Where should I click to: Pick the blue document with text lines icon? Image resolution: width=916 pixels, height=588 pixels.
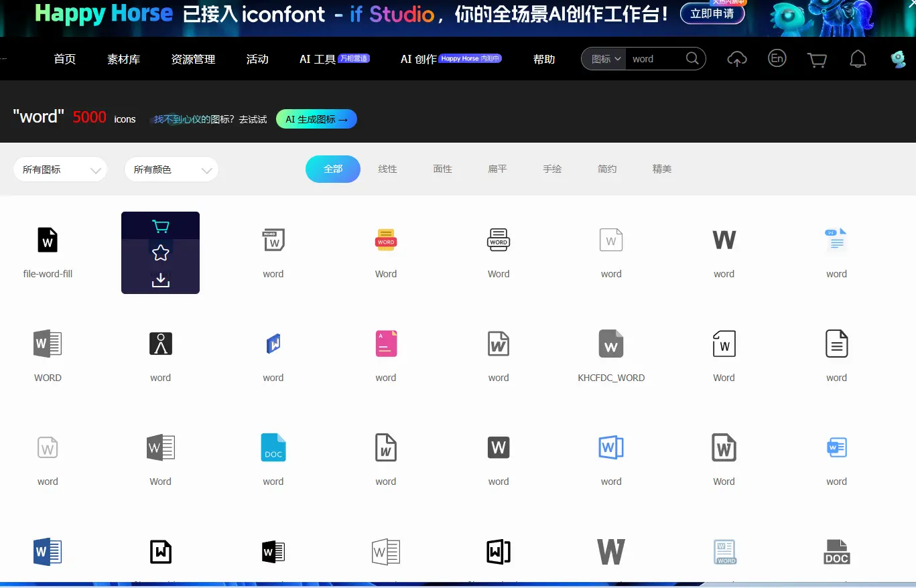[x=836, y=240]
